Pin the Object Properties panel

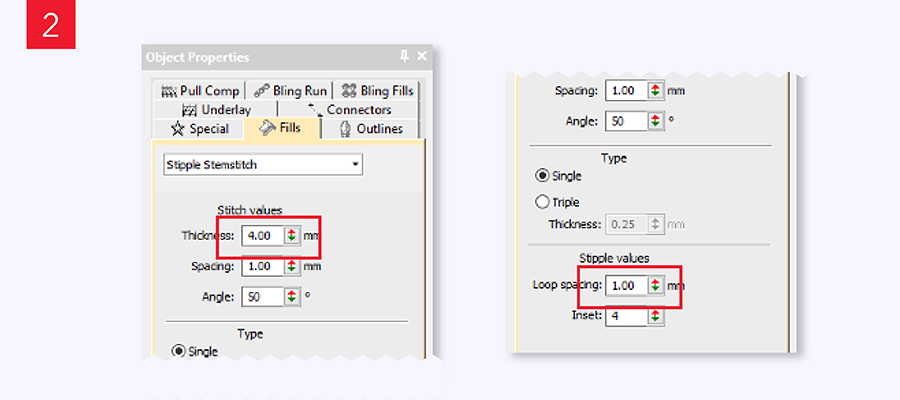(404, 57)
